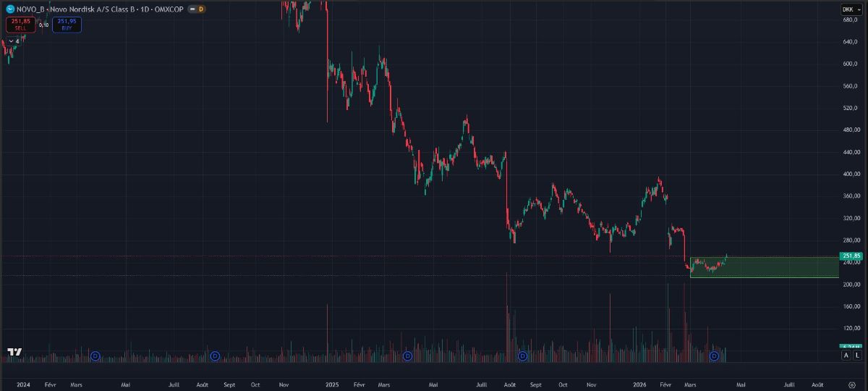Screen dimensions: 868x391
Task: Click the green 251,85 price label on scale
Action: (850, 256)
